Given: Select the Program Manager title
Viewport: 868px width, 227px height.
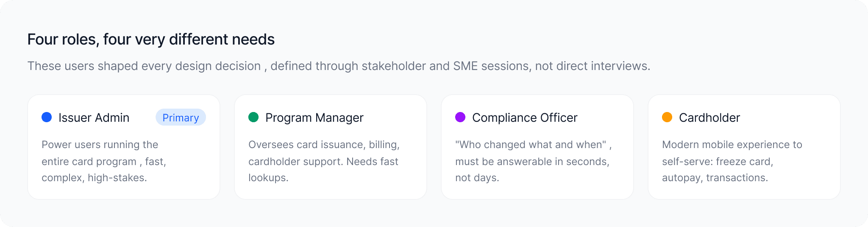Looking at the screenshot, I should [314, 118].
